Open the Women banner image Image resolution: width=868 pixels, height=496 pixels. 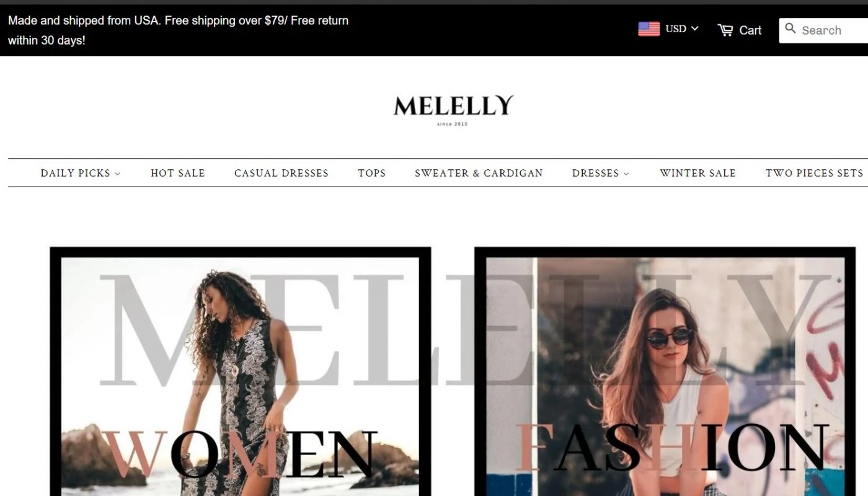(x=241, y=371)
